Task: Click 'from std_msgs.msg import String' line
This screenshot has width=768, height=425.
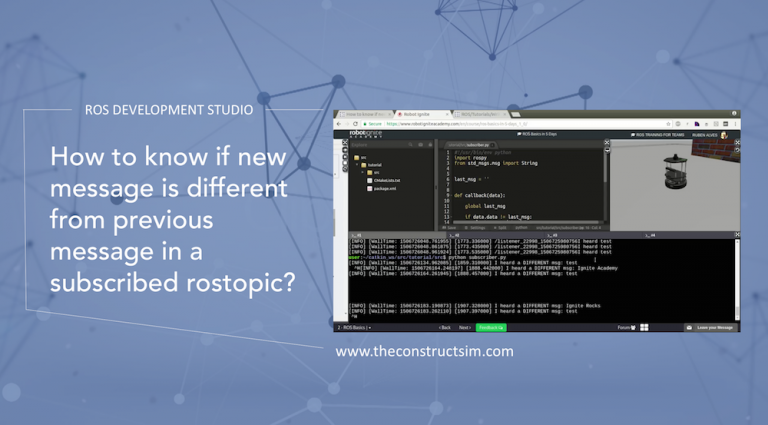Action: (496, 163)
